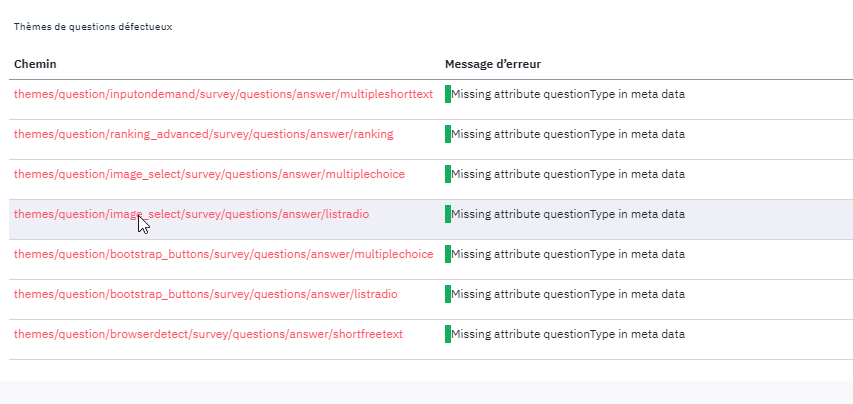Click green marker in browserdetect error row

[x=448, y=334]
